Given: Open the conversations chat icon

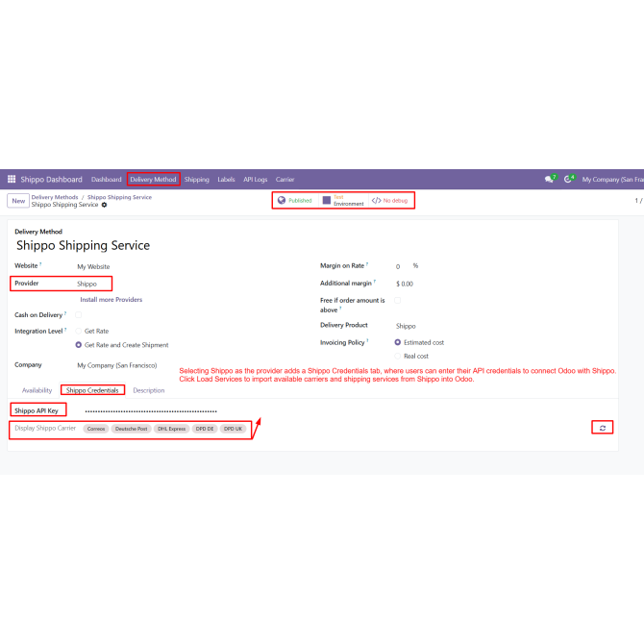Looking at the screenshot, I should [x=548, y=179].
